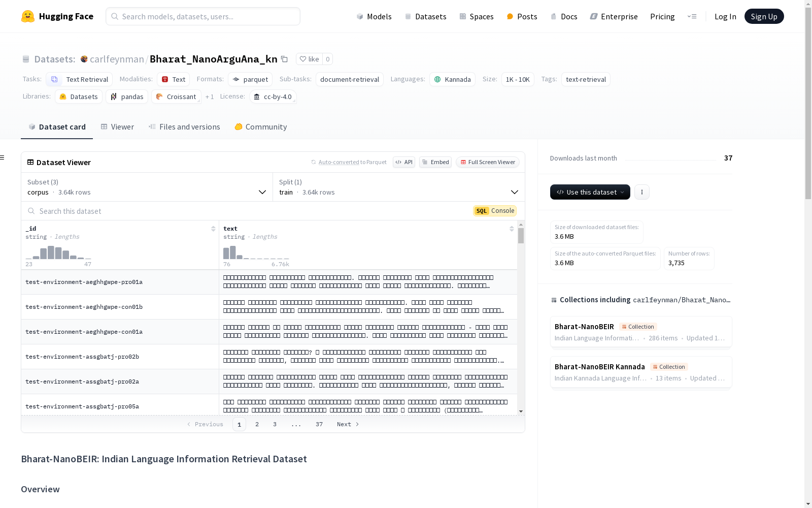
Task: Open the Datasets library tag
Action: coord(79,97)
